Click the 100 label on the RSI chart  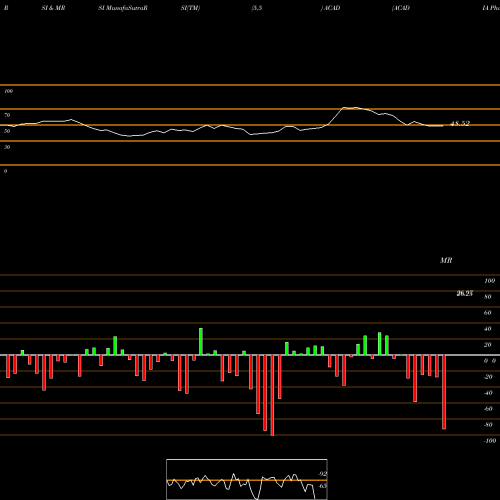pyautogui.click(x=8, y=91)
